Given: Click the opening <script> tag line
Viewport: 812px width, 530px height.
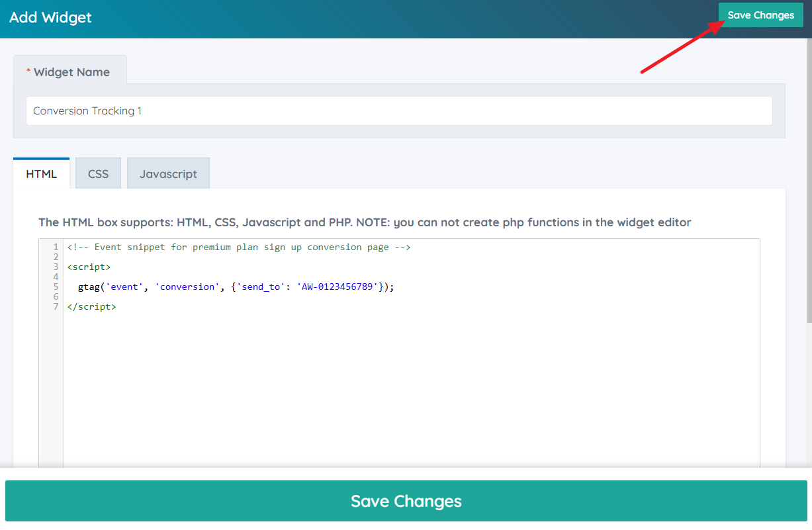Looking at the screenshot, I should (89, 267).
